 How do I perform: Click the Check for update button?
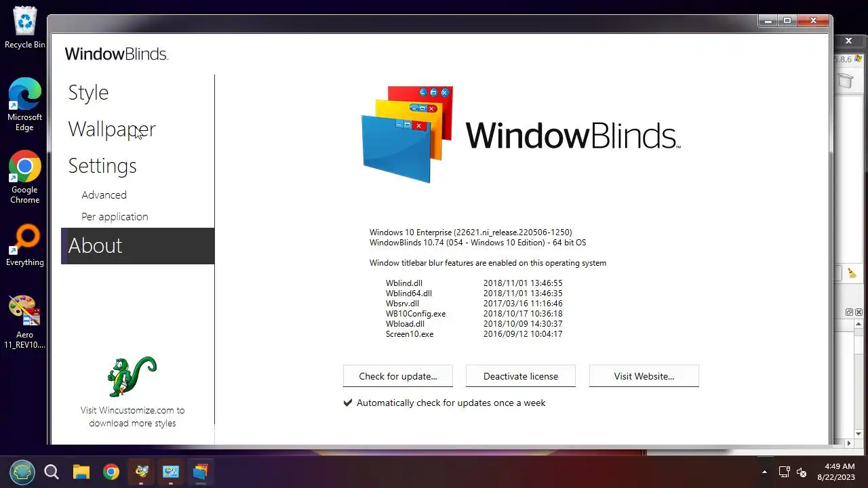pyautogui.click(x=398, y=376)
